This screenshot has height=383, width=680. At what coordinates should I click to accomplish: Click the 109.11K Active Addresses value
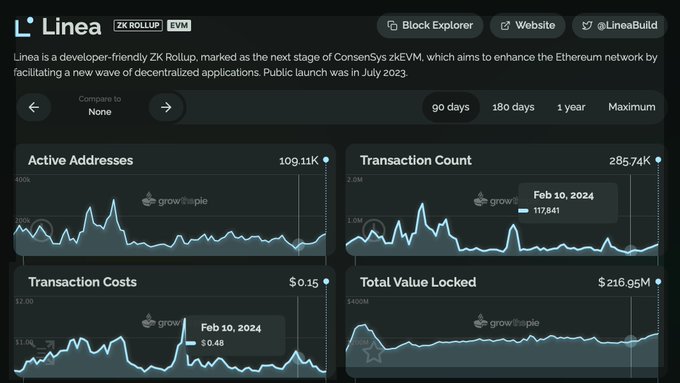[298, 161]
